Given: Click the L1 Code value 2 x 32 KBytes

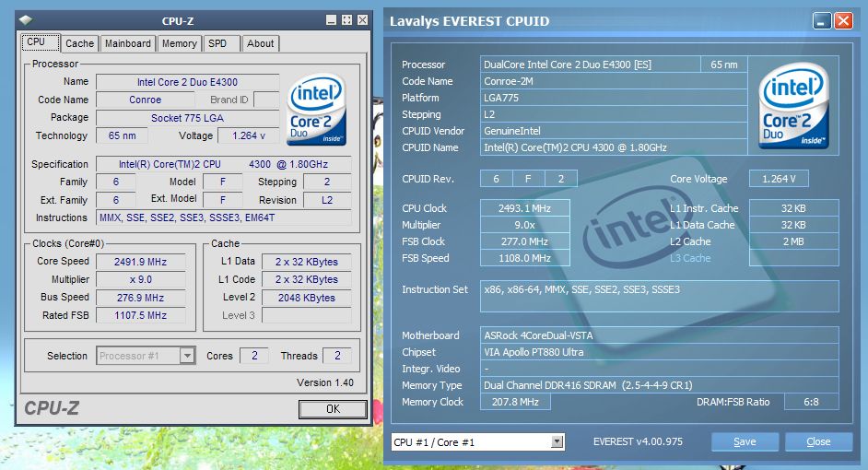Looking at the screenshot, I should click(307, 279).
